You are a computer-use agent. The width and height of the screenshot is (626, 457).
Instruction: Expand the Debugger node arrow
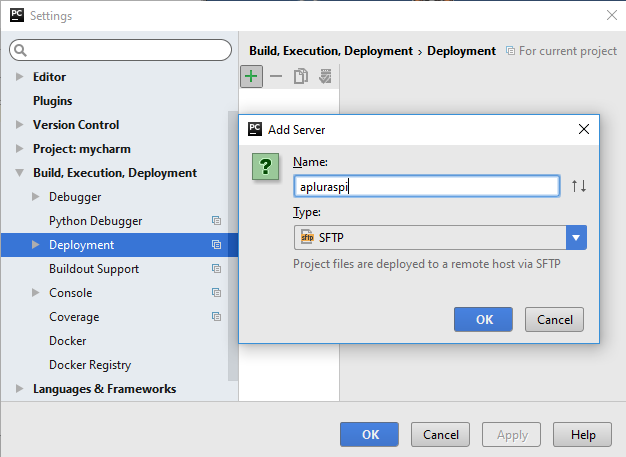click(x=36, y=196)
